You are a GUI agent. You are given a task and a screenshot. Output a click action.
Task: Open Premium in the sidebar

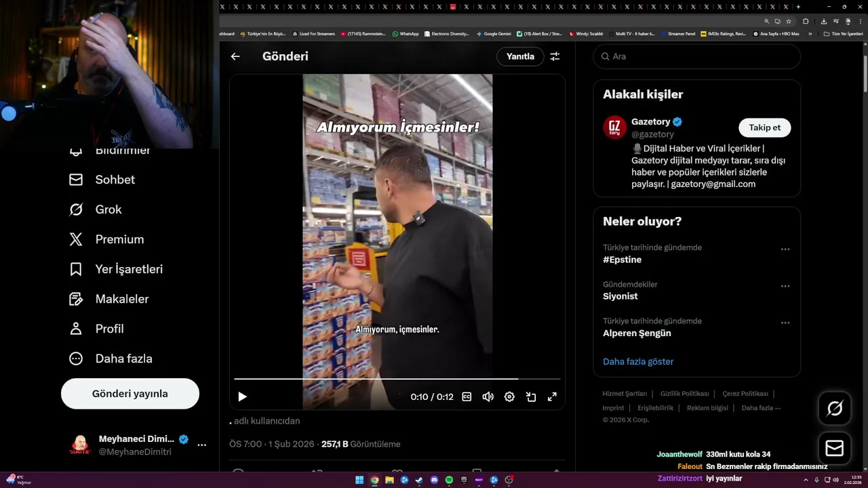click(106, 239)
